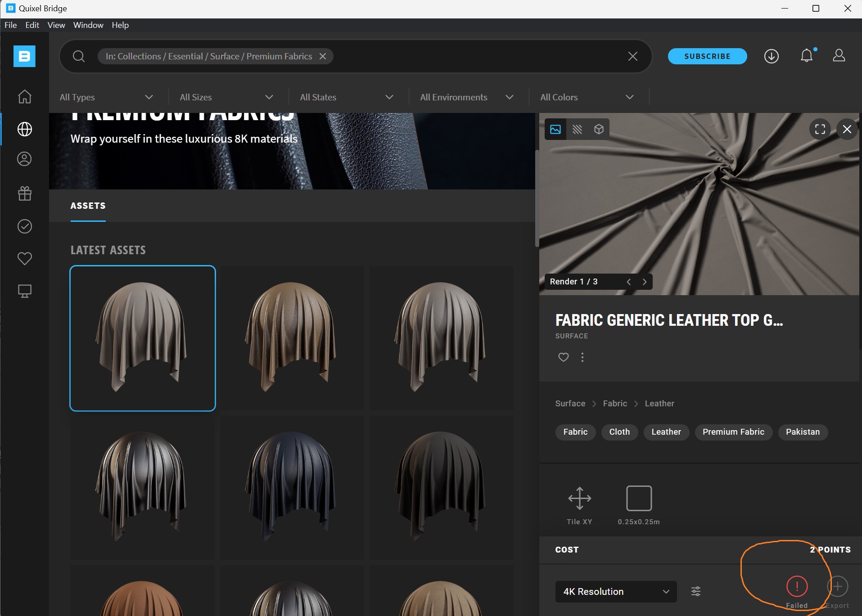Go to previous render image
Screen dimensions: 862x616
pyautogui.click(x=628, y=282)
